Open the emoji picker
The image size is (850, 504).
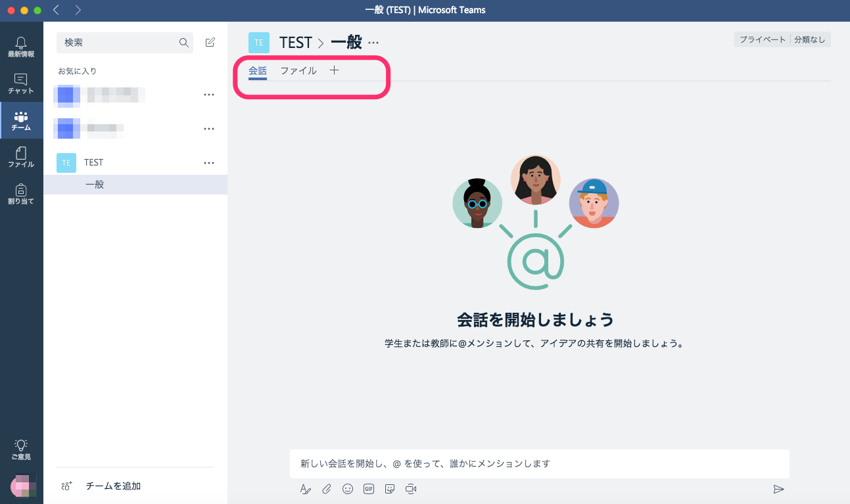coord(348,489)
